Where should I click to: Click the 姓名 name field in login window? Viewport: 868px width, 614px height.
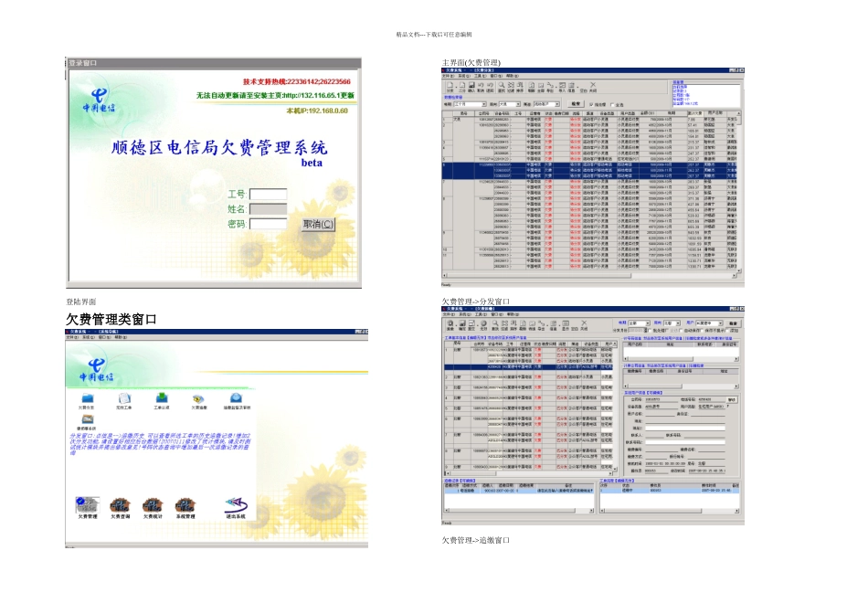[x=268, y=208]
